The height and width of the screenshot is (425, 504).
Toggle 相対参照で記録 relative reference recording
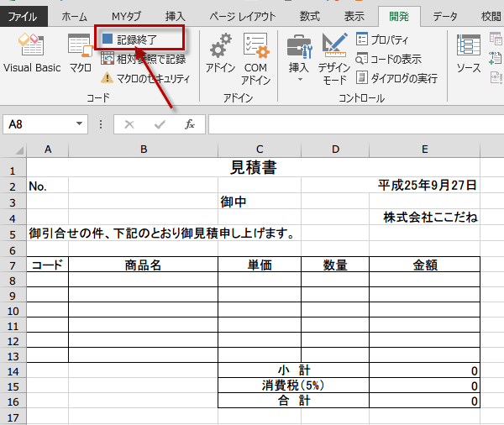[144, 59]
